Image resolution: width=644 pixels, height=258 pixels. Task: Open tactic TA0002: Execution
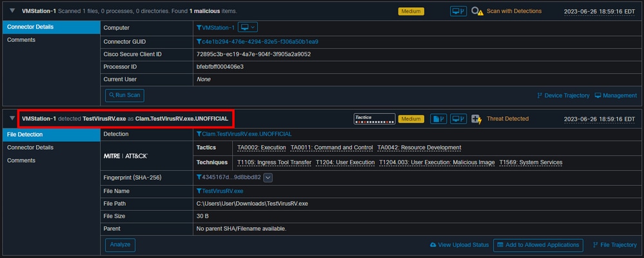tap(262, 148)
